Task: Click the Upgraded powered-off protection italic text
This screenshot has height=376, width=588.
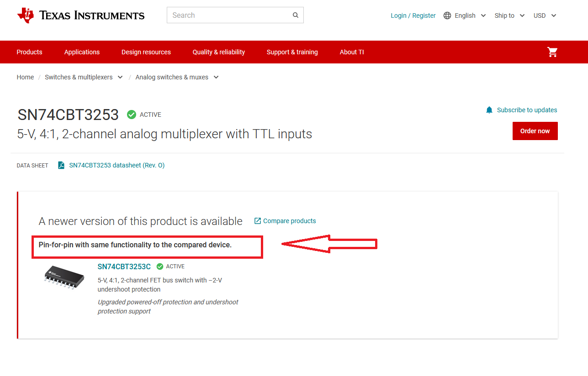Action: [168, 307]
